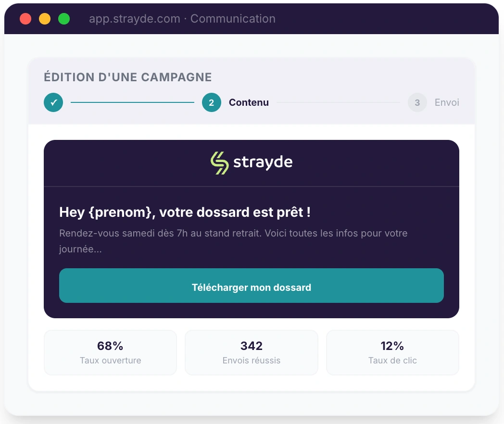Image resolution: width=504 pixels, height=424 pixels.
Task: Click the grey progress line before Envoi
Action: [x=338, y=102]
